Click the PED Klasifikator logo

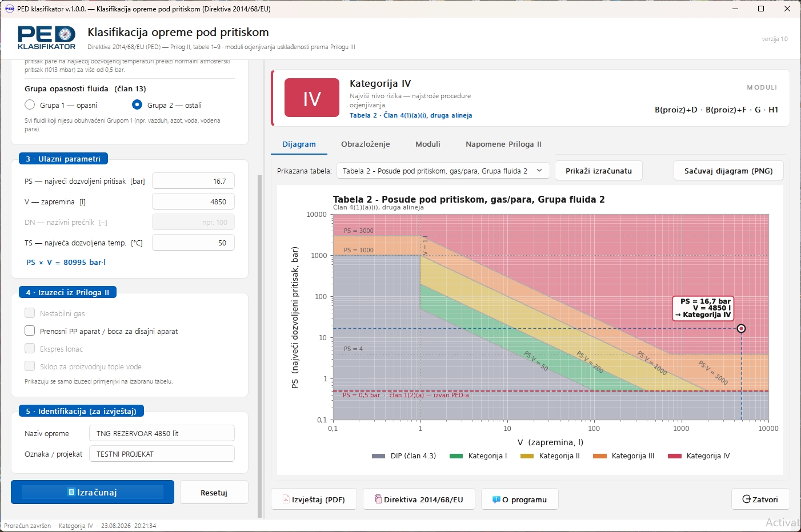click(x=46, y=38)
